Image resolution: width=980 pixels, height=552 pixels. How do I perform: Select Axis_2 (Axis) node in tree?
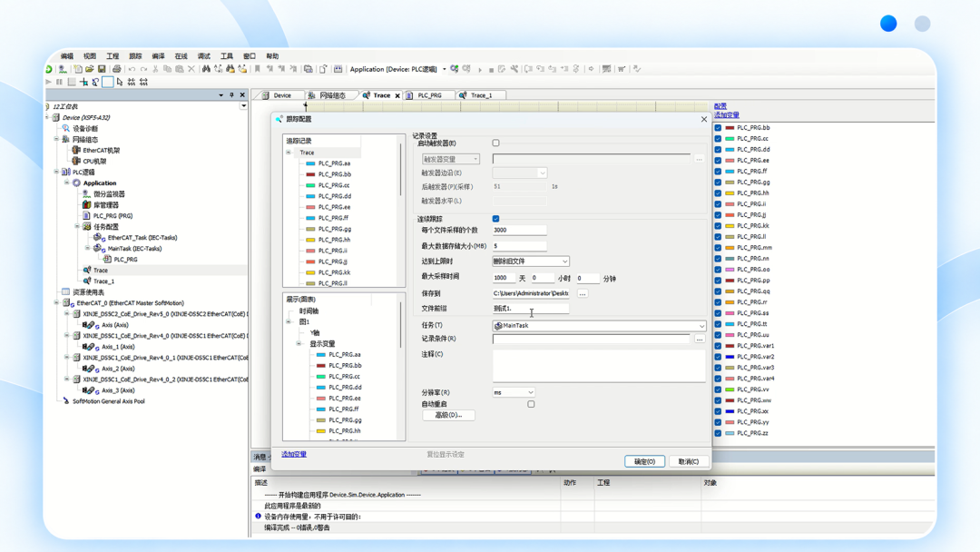[118, 369]
